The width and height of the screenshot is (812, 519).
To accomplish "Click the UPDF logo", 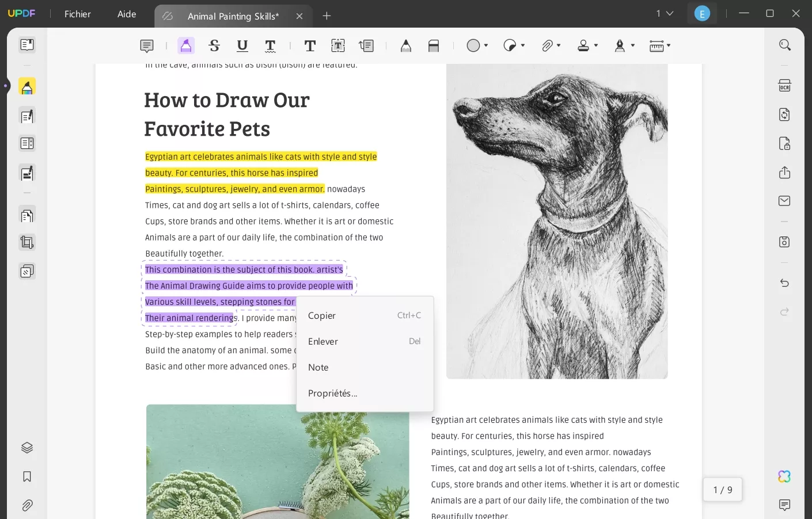I will [21, 13].
